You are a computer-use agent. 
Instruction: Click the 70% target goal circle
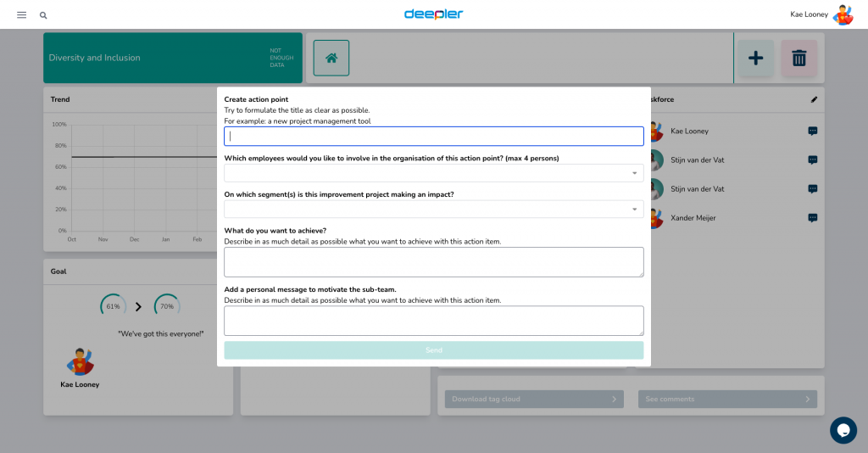167,306
